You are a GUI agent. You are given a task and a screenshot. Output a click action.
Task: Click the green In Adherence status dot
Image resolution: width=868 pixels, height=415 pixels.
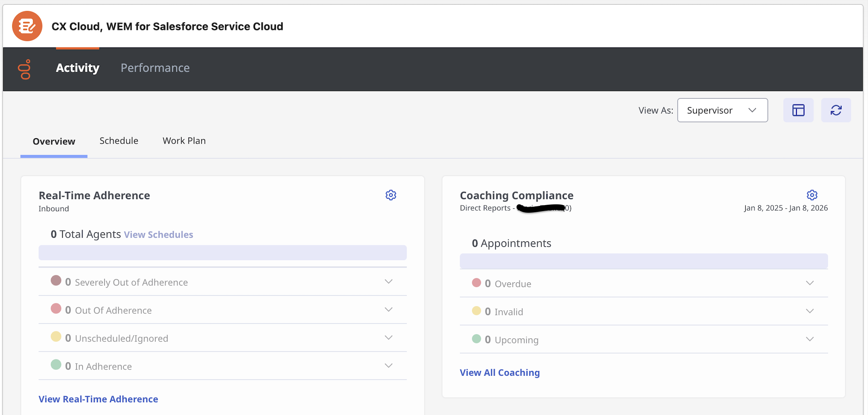tap(56, 365)
